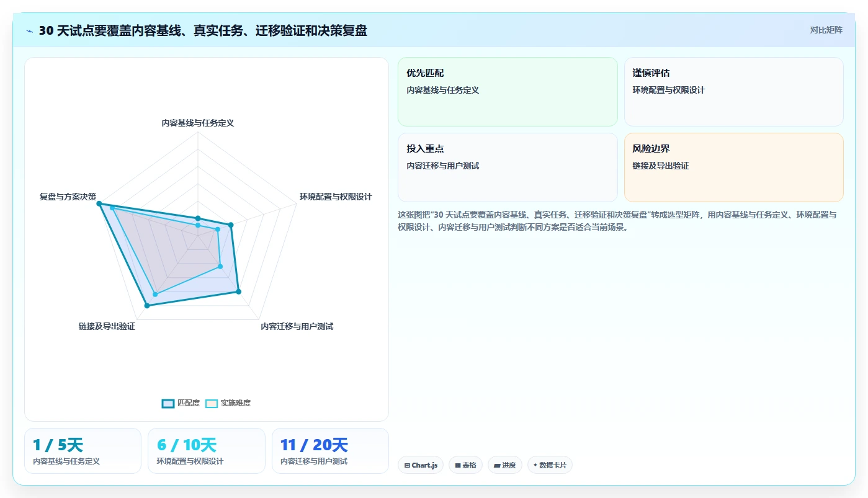Toggle the 匹配度 legend swatch

coord(168,403)
